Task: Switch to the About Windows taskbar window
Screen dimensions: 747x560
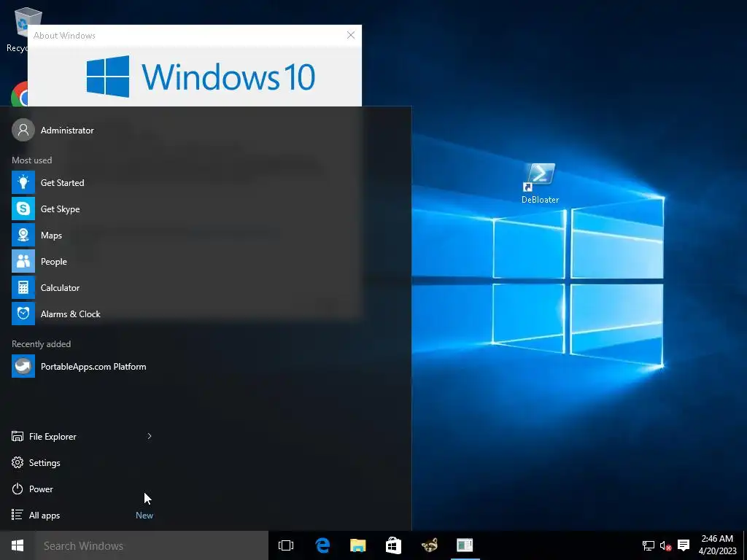Action: click(x=465, y=545)
